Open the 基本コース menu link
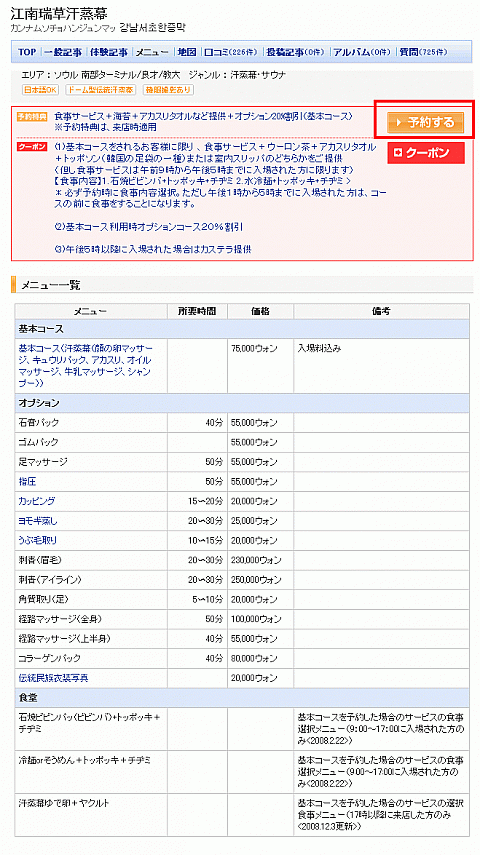 [86, 366]
